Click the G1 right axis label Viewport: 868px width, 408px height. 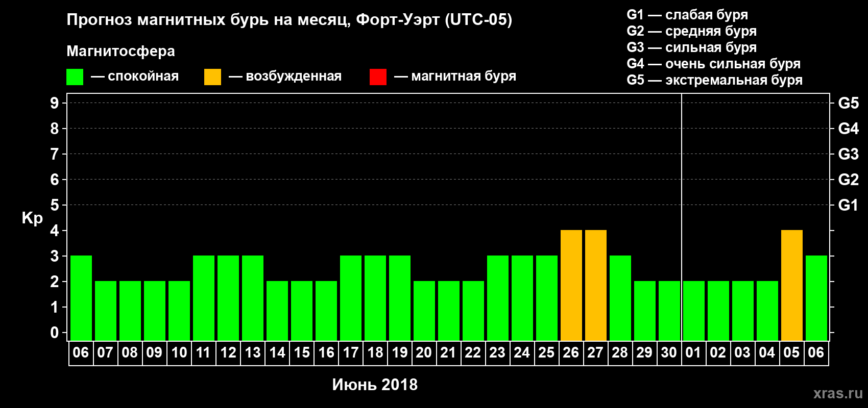pyautogui.click(x=849, y=205)
